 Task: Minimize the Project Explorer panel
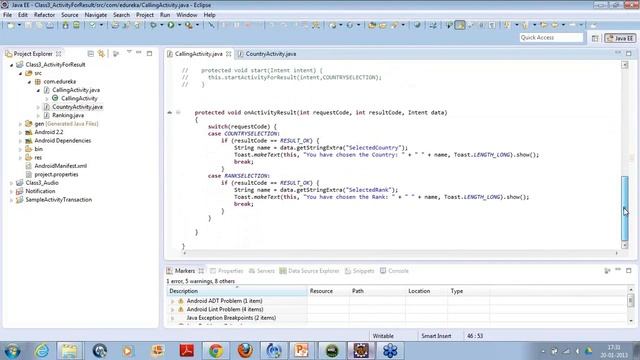139,53
